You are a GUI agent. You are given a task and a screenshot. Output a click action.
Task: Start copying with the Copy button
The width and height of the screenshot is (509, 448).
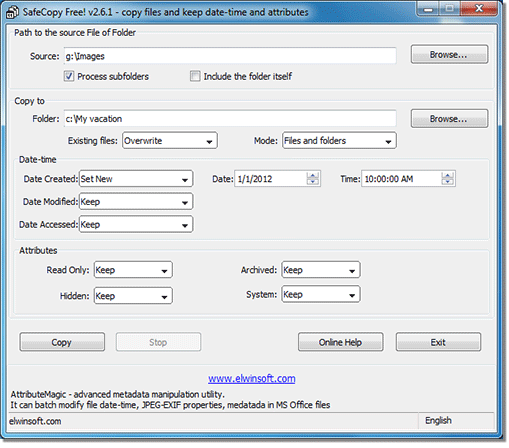point(62,342)
